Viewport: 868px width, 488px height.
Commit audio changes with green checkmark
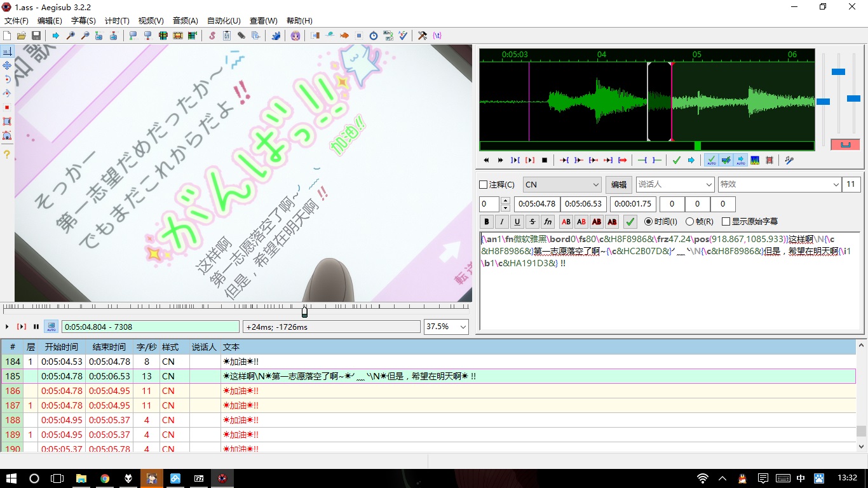[x=676, y=160]
